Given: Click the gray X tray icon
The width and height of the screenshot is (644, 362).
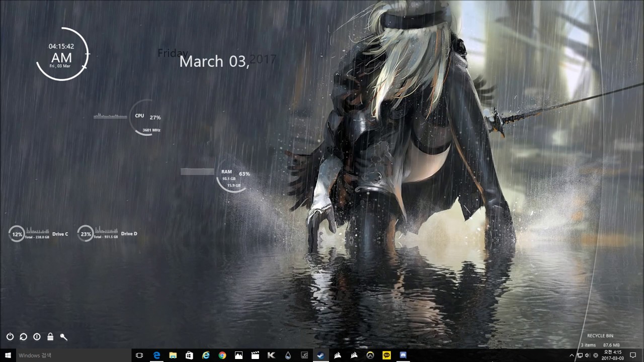Looking at the screenshot, I should pos(596,355).
